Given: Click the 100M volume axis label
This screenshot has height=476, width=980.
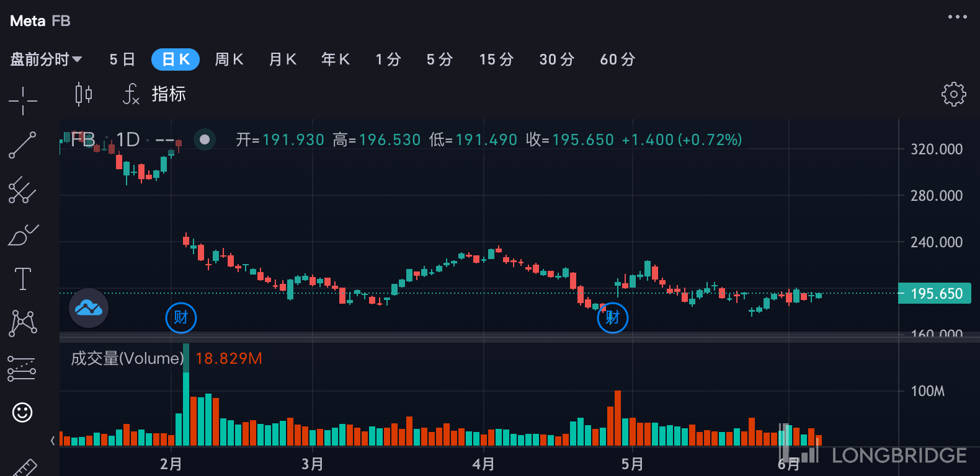Looking at the screenshot, I should click(x=927, y=391).
